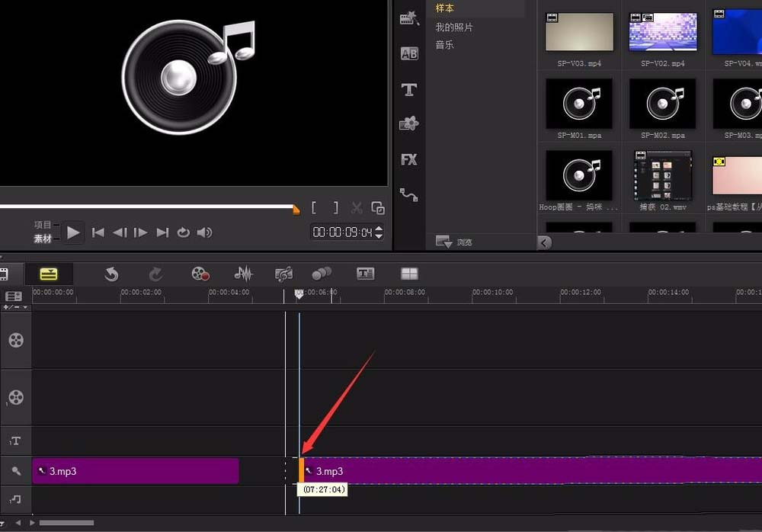Toggle the Title track button
The image size is (762, 532).
click(15, 441)
